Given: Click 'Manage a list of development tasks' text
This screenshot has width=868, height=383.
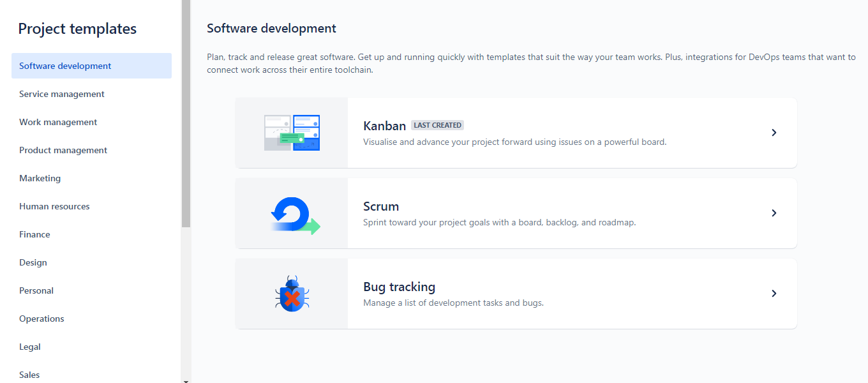Looking at the screenshot, I should coord(453,303).
